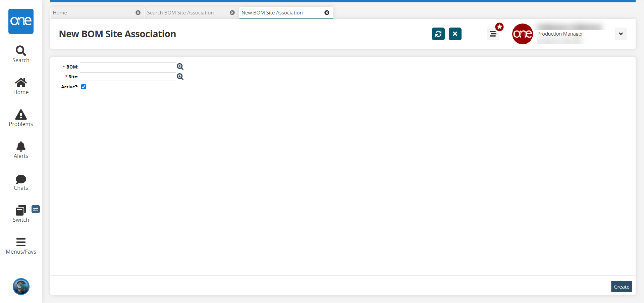Viewport: 644px width, 303px height.
Task: Click into the BOM input field
Action: coord(128,67)
